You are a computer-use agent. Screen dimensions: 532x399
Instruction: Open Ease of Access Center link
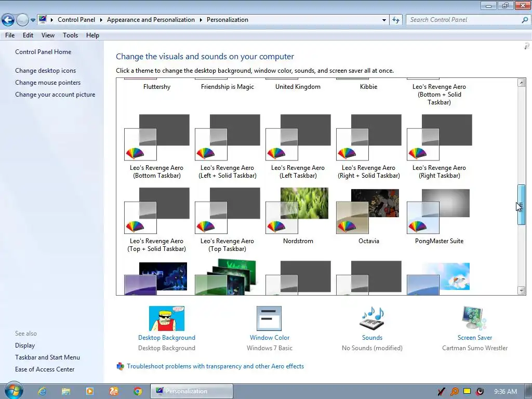(x=45, y=369)
